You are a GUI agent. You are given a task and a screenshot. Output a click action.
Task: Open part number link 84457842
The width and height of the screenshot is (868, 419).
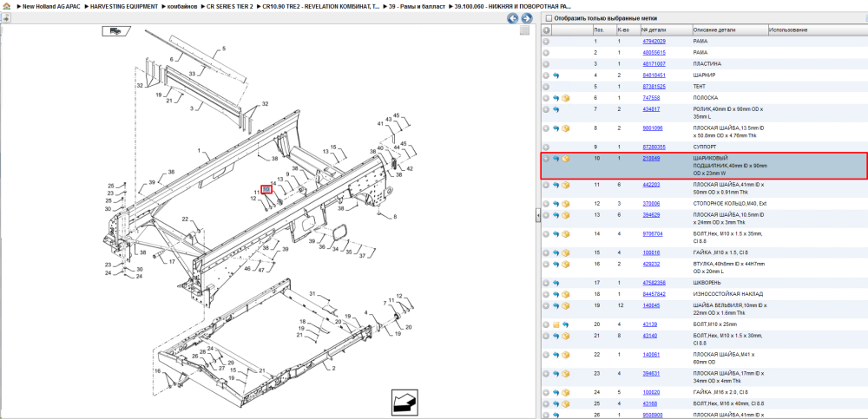(654, 294)
